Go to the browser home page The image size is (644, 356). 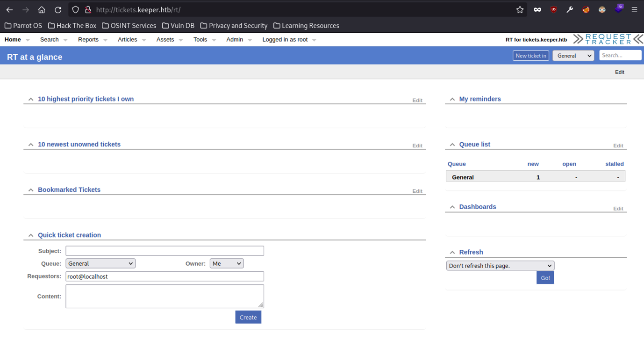pos(41,9)
